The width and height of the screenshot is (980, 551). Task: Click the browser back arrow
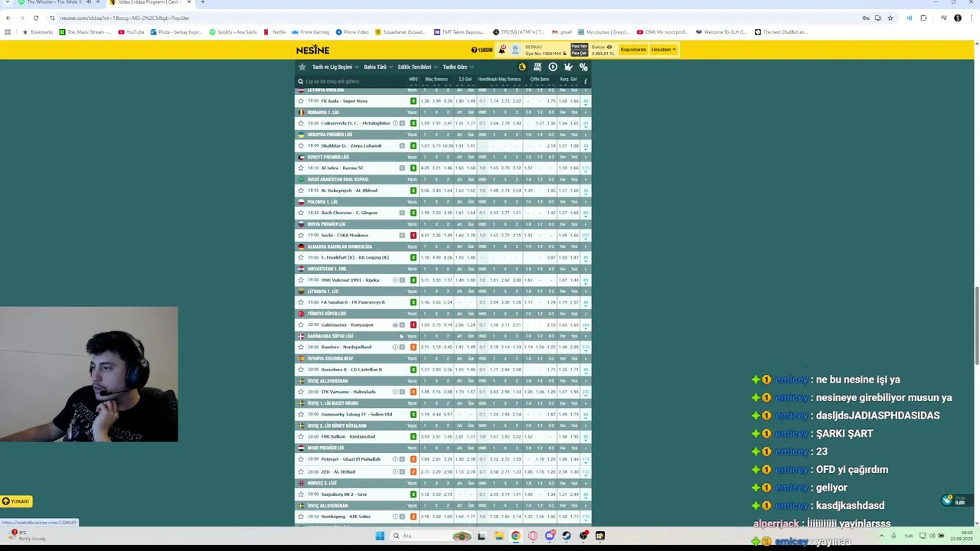pyautogui.click(x=8, y=18)
